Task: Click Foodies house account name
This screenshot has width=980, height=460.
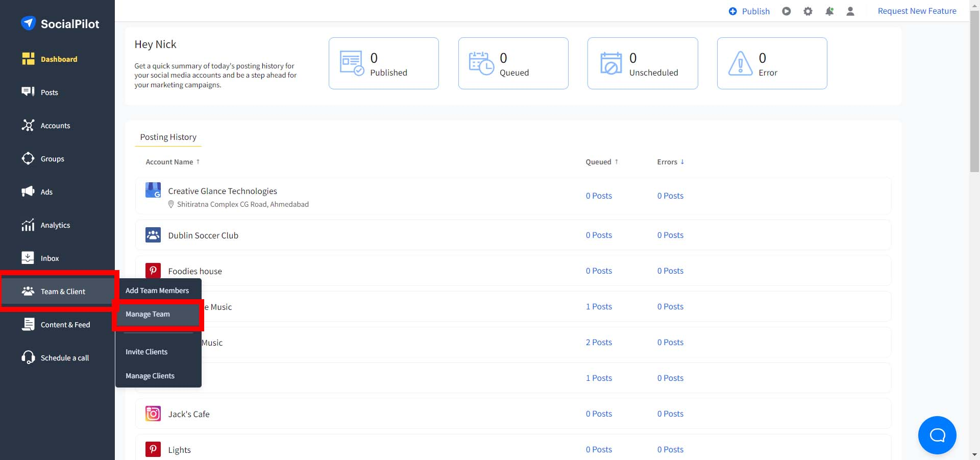Action: (x=195, y=271)
